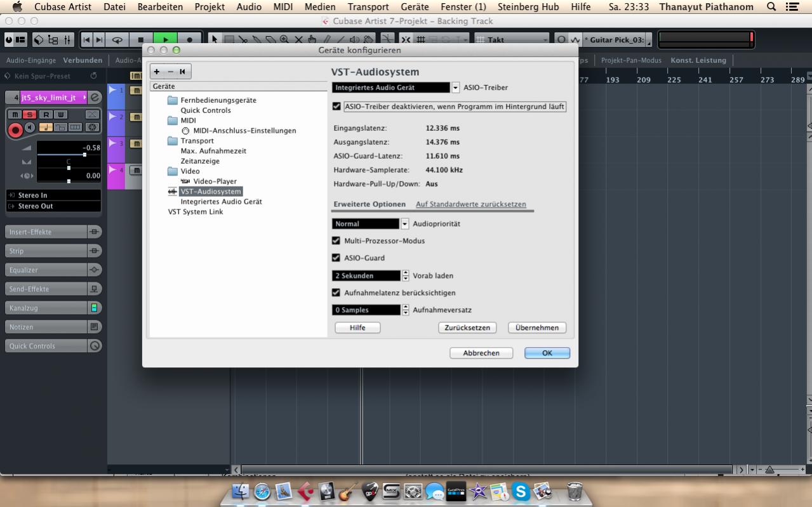Select the Zoom magnifier tool

pos(283,39)
